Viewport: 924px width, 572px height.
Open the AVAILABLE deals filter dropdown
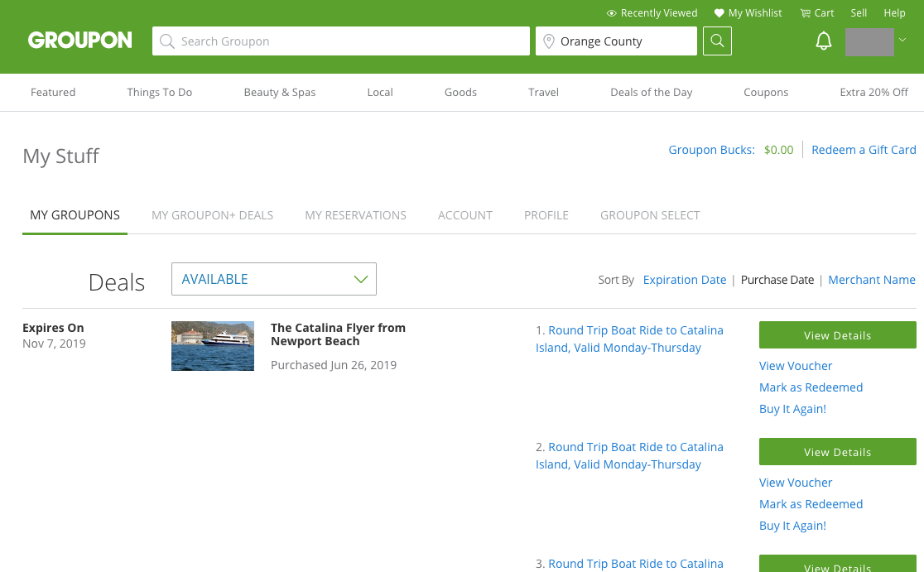pos(274,279)
